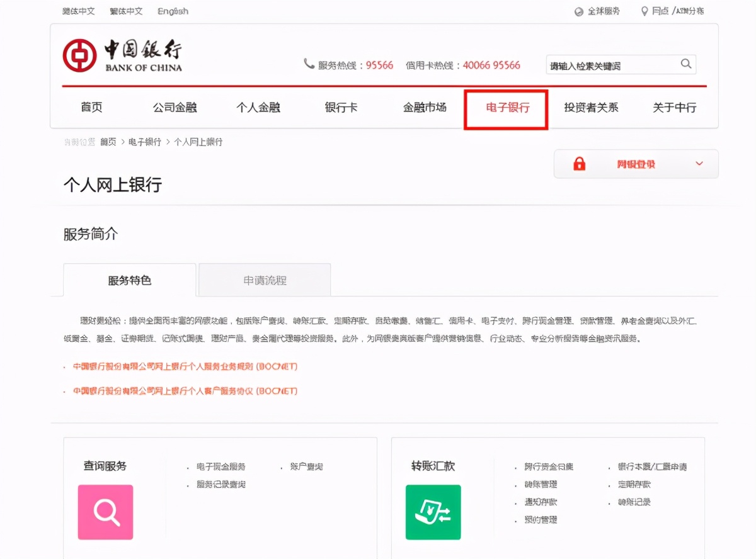The height and width of the screenshot is (559, 756).
Task: Click the pink magnifier icon under 查询服务
Action: 105,512
